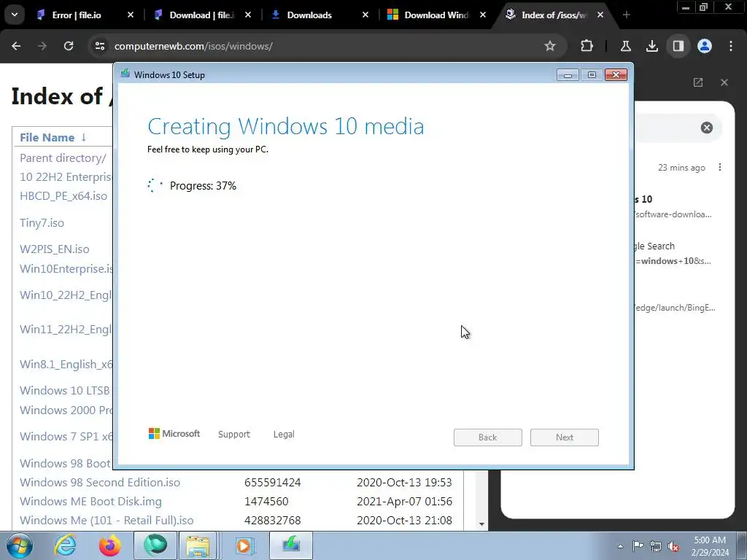Switch to Download | file.io tab

(202, 15)
